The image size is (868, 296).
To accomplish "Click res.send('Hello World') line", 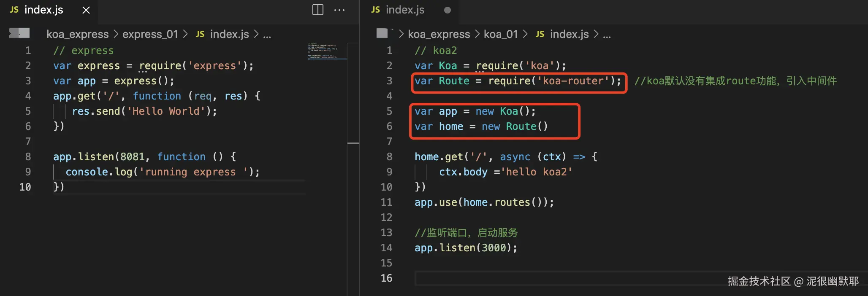I will click(144, 111).
